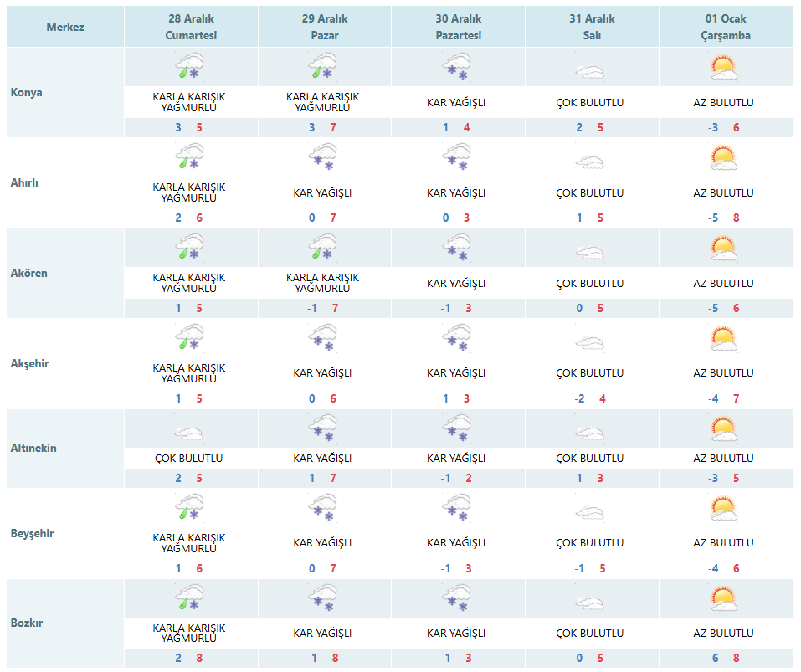Click Ahırlı snow icon for 29 Aralık
This screenshot has height=672, width=801.
point(323,156)
